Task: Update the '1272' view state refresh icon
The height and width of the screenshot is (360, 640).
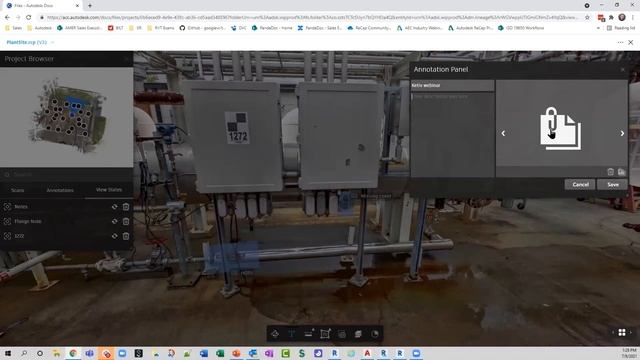Action: click(x=115, y=236)
